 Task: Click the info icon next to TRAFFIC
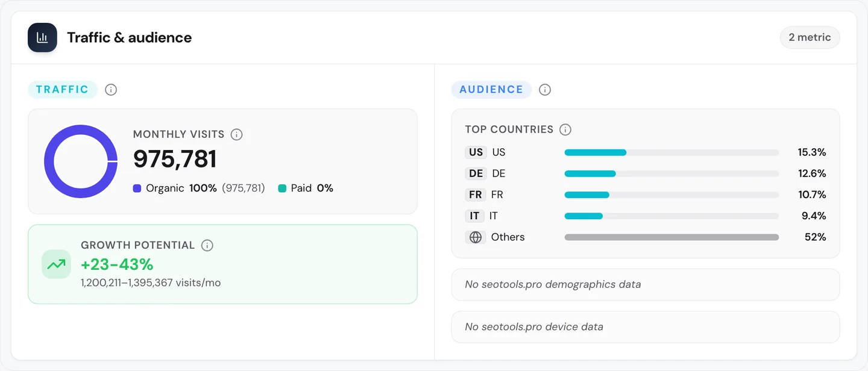[x=111, y=90]
